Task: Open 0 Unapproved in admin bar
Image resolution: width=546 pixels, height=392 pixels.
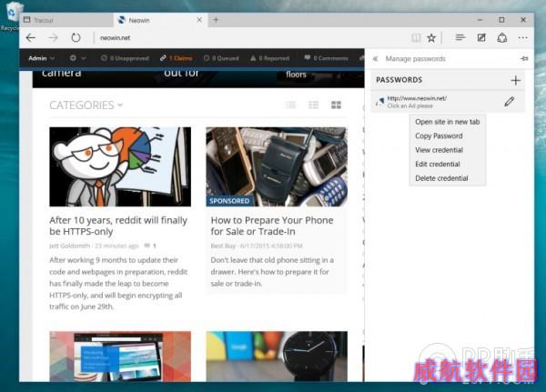Action: (125, 58)
